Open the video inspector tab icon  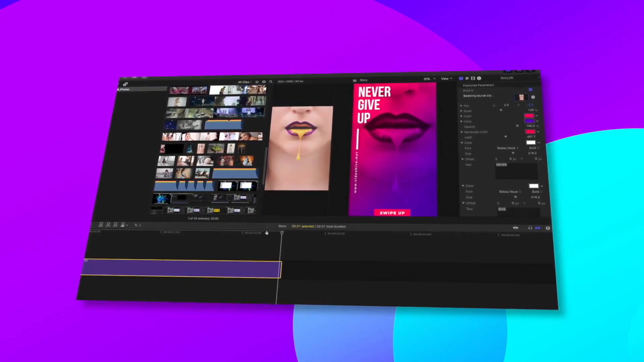point(461,78)
